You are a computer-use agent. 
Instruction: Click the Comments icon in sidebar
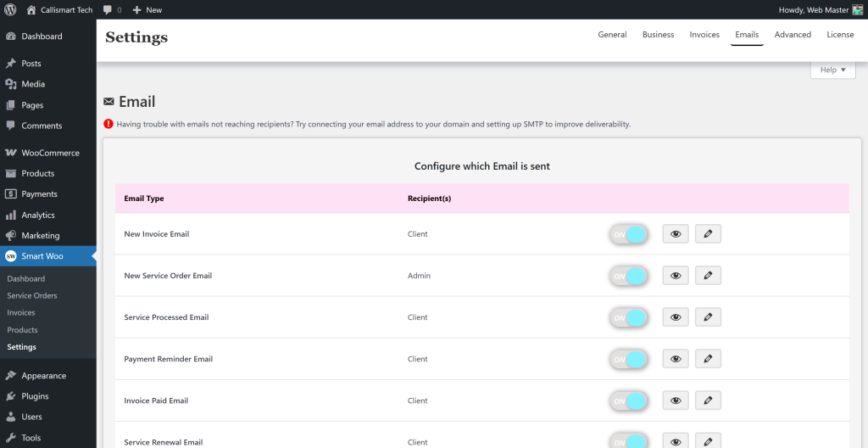coord(10,126)
